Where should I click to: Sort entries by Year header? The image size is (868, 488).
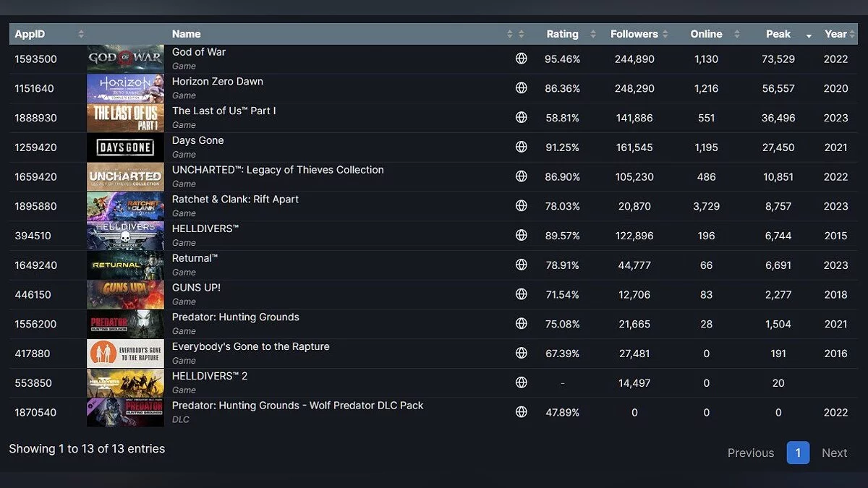click(x=835, y=34)
